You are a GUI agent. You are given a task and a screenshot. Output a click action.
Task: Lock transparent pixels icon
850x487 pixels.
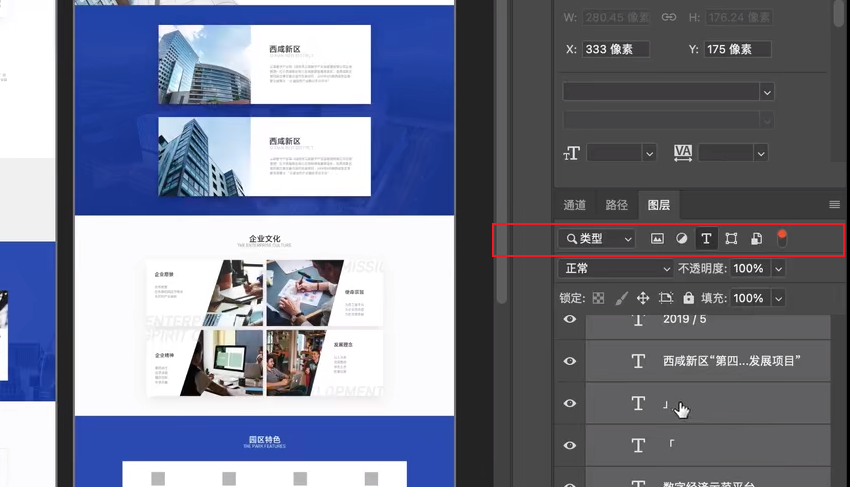(598, 298)
